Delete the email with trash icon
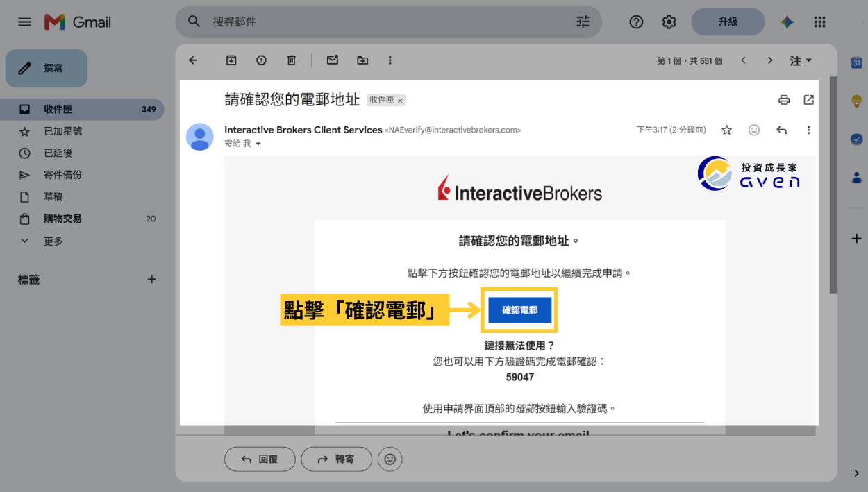Screen dimensions: 868x492 coord(292,60)
